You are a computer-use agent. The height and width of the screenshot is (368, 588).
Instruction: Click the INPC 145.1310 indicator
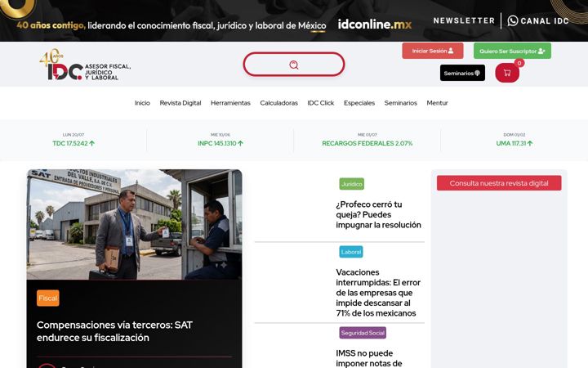[220, 143]
